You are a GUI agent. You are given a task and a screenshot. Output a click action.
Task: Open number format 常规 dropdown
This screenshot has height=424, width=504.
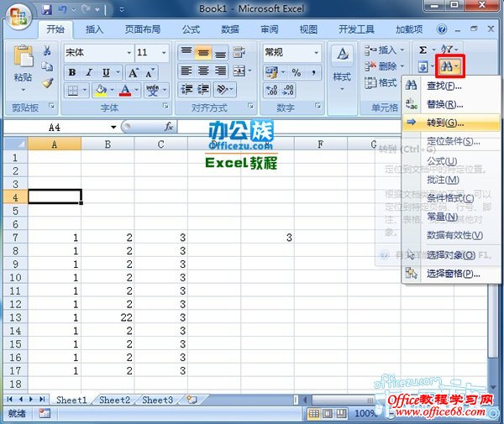pos(317,53)
